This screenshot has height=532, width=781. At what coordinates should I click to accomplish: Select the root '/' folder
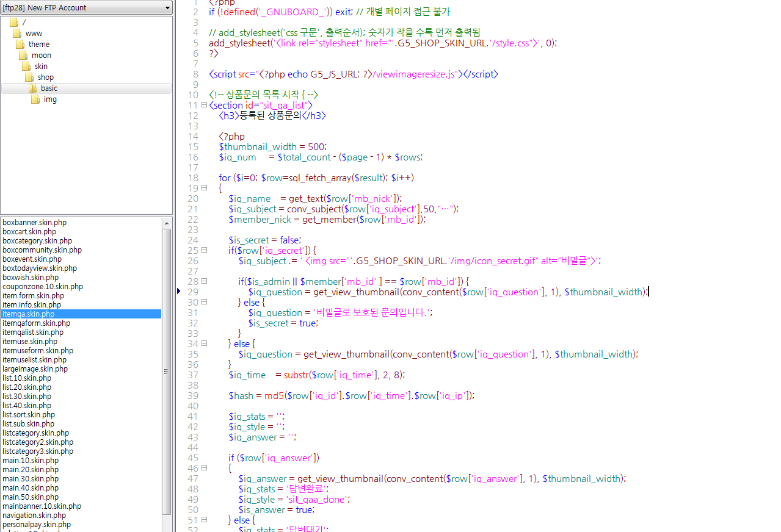pyautogui.click(x=24, y=23)
